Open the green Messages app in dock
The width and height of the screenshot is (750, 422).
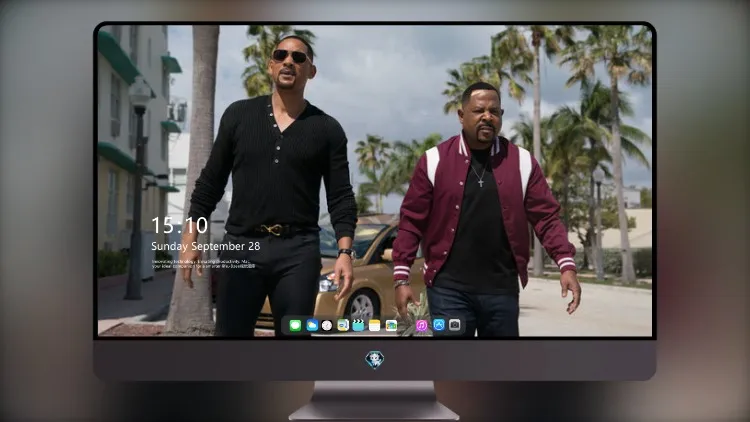click(x=295, y=326)
